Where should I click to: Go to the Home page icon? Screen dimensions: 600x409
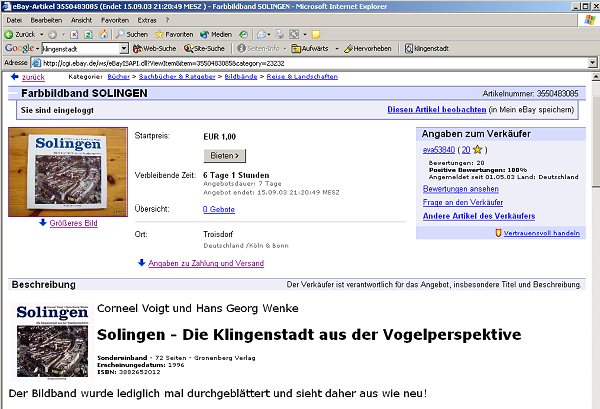coord(103,34)
